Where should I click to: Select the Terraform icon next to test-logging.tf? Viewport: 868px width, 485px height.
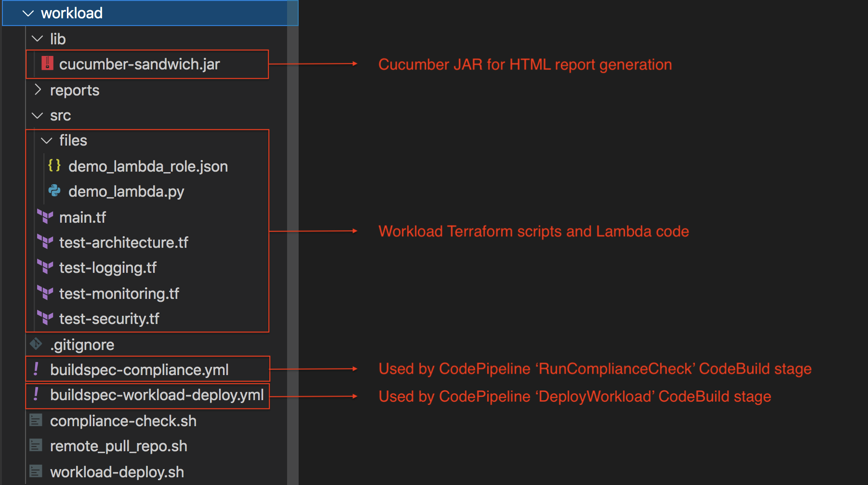tap(45, 268)
